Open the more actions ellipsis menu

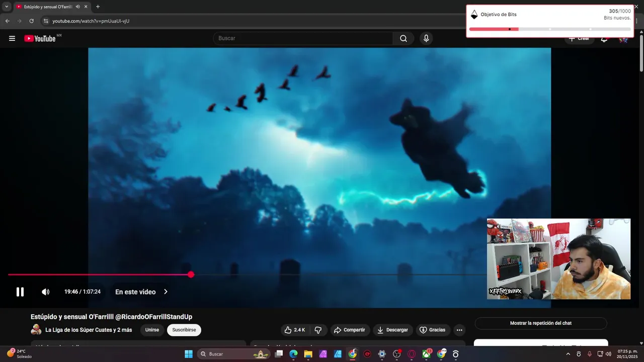coord(459,330)
